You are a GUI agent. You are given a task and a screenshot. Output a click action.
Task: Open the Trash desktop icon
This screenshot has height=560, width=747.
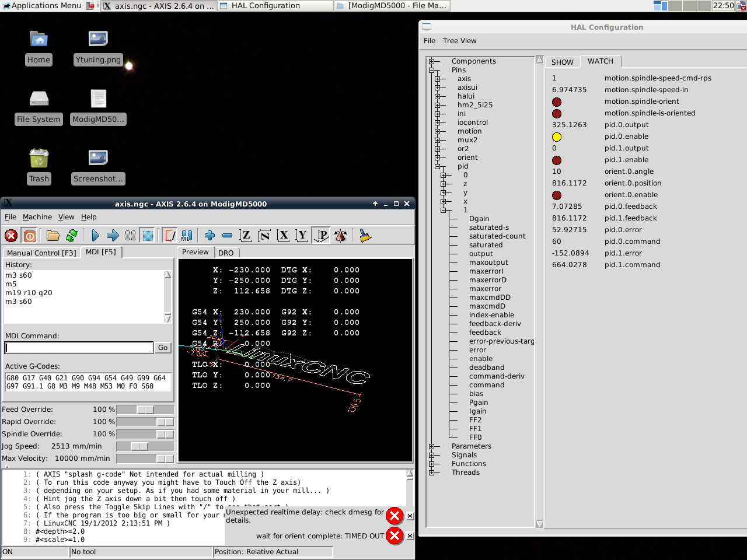(x=39, y=167)
